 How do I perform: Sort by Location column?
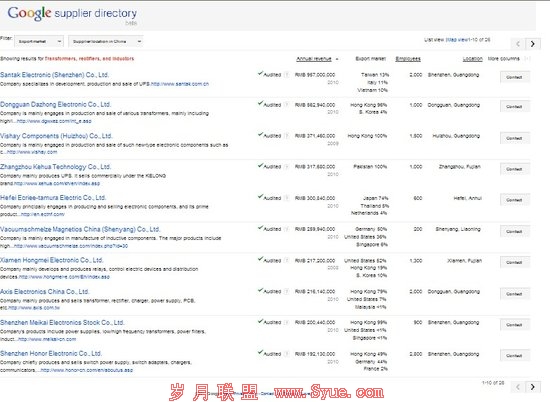pos(472,59)
